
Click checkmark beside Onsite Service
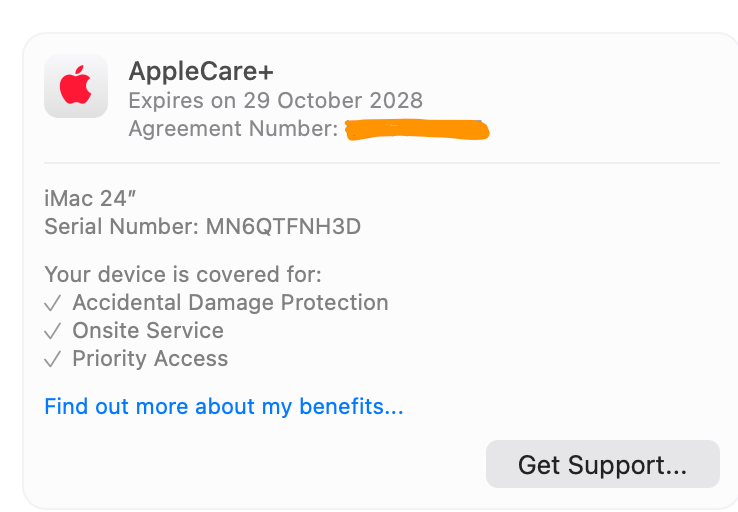(53, 331)
